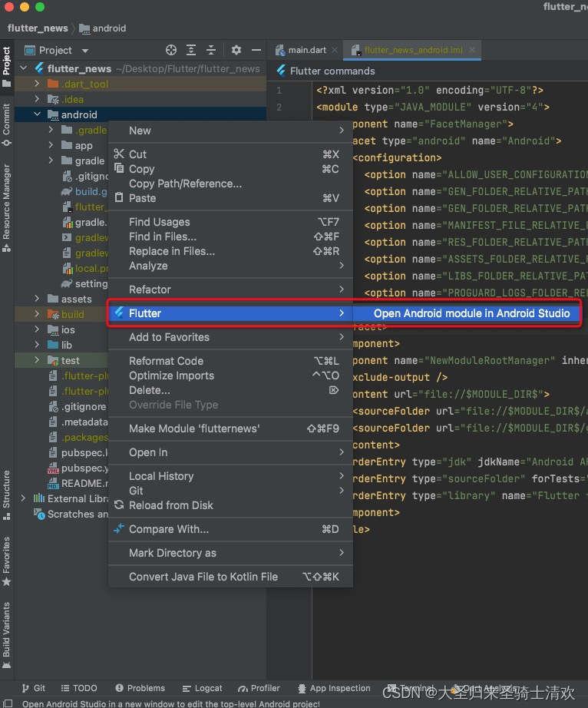588x708 pixels.
Task: Click the Collapse All icon in Project panel
Action: click(211, 50)
